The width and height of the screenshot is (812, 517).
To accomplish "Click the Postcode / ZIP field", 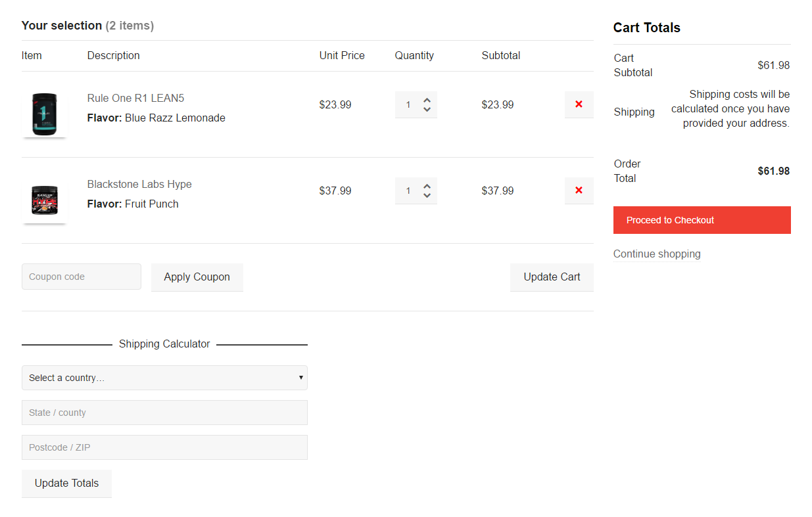I will (164, 447).
